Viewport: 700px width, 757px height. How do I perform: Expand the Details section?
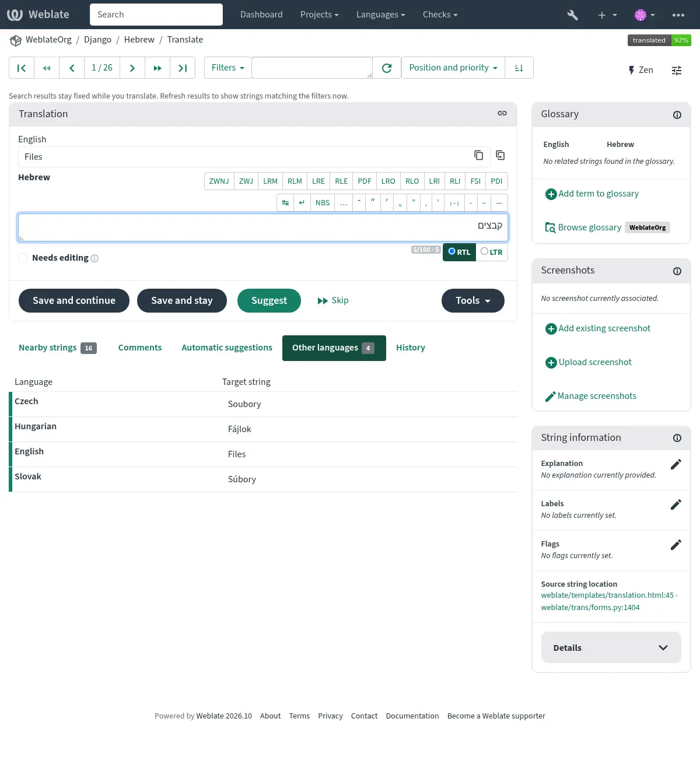click(611, 647)
